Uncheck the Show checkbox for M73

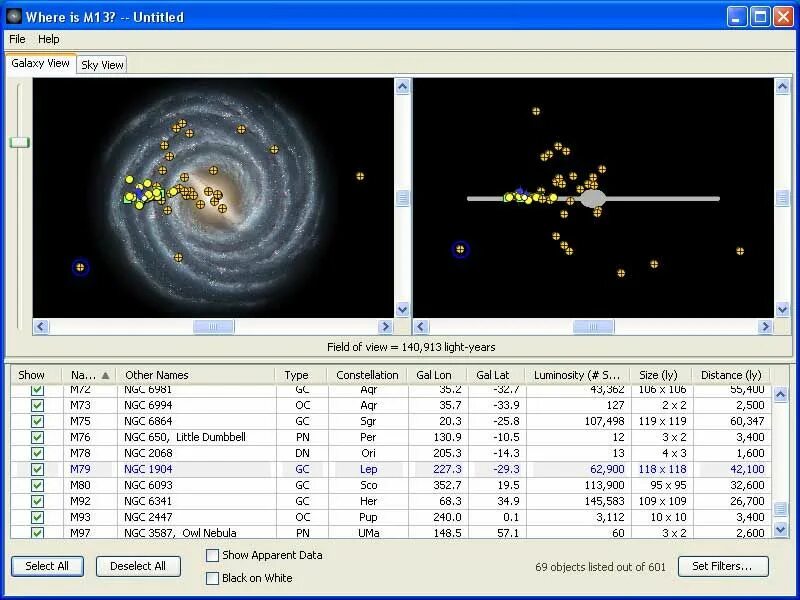point(37,405)
